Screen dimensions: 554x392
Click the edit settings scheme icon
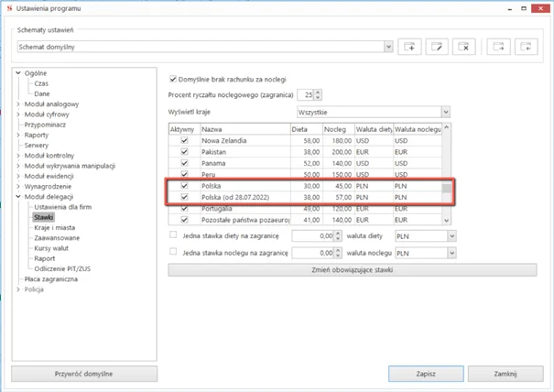(438, 46)
